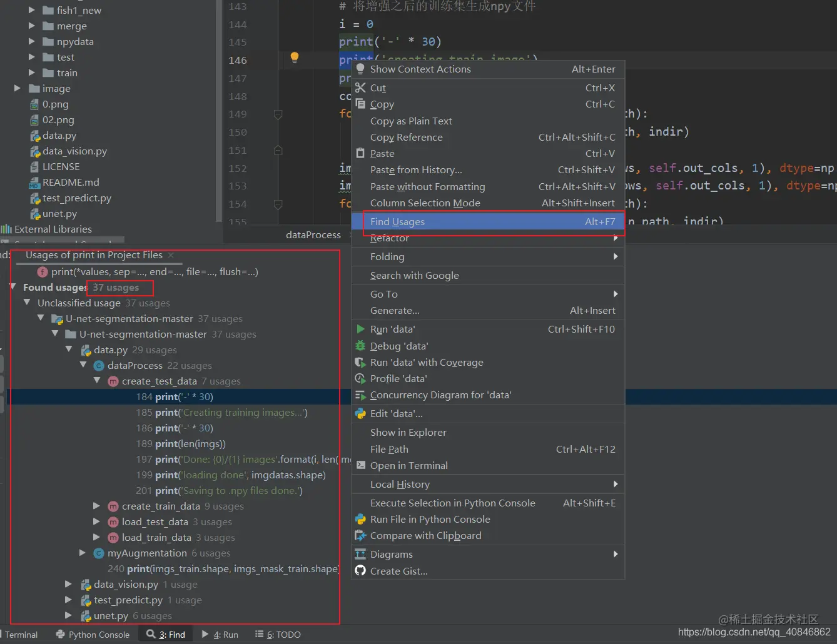The height and width of the screenshot is (644, 837).
Task: Click the Python icon for Run File in Console
Action: click(x=360, y=519)
